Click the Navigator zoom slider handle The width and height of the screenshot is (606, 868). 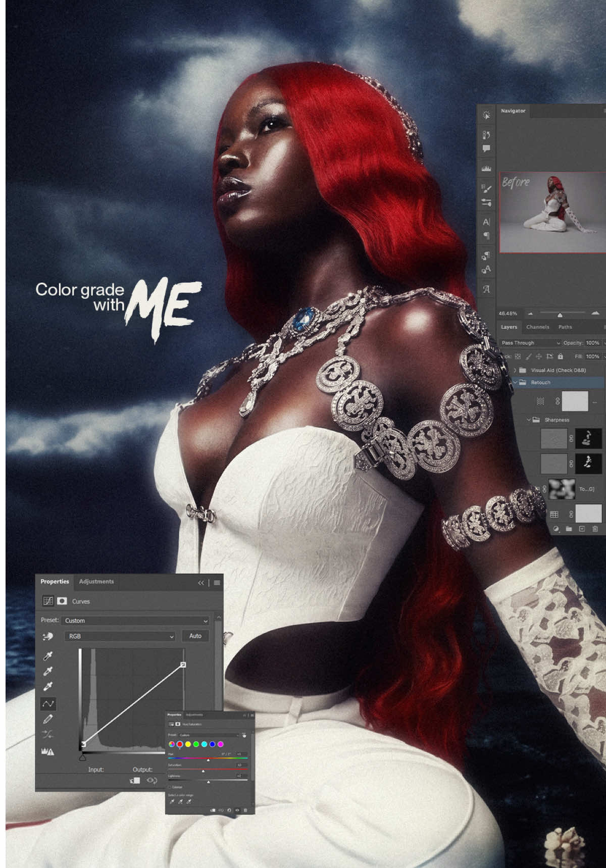pyautogui.click(x=560, y=315)
